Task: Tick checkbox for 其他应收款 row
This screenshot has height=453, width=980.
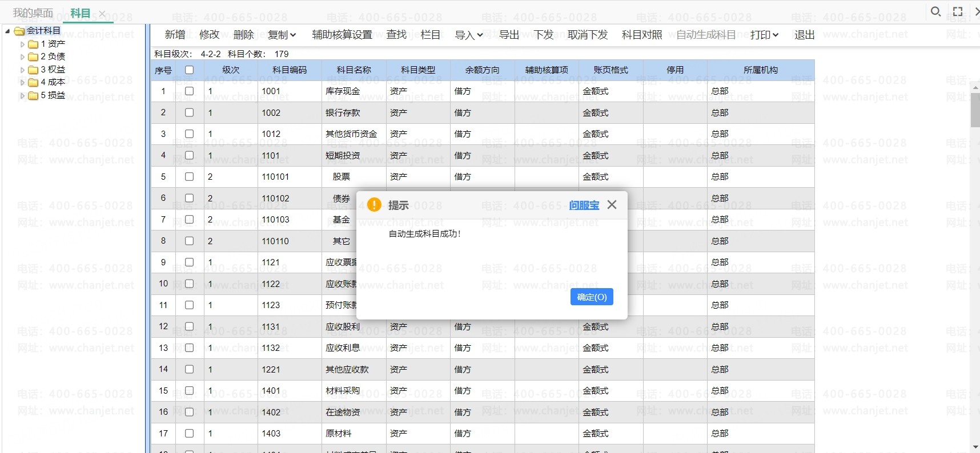Action: tap(190, 369)
